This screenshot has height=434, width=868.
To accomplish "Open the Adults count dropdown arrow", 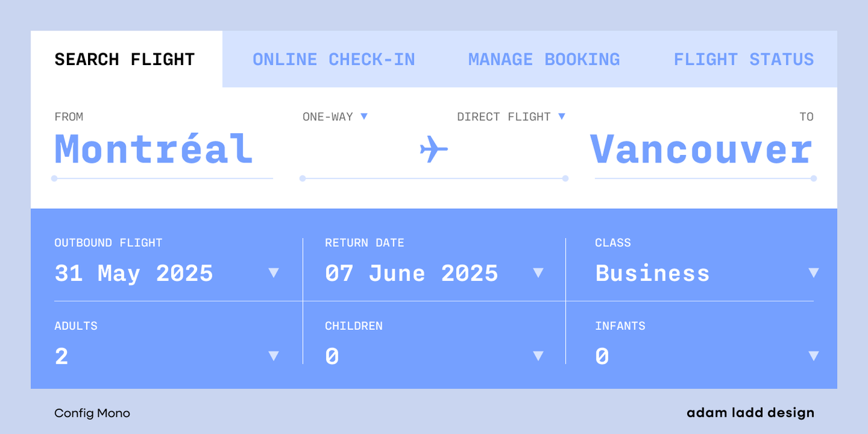I will point(273,356).
